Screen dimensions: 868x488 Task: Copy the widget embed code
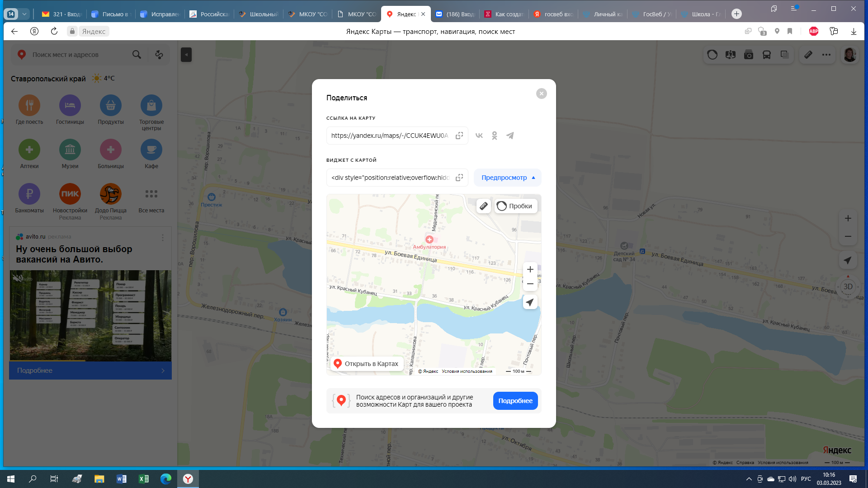459,178
